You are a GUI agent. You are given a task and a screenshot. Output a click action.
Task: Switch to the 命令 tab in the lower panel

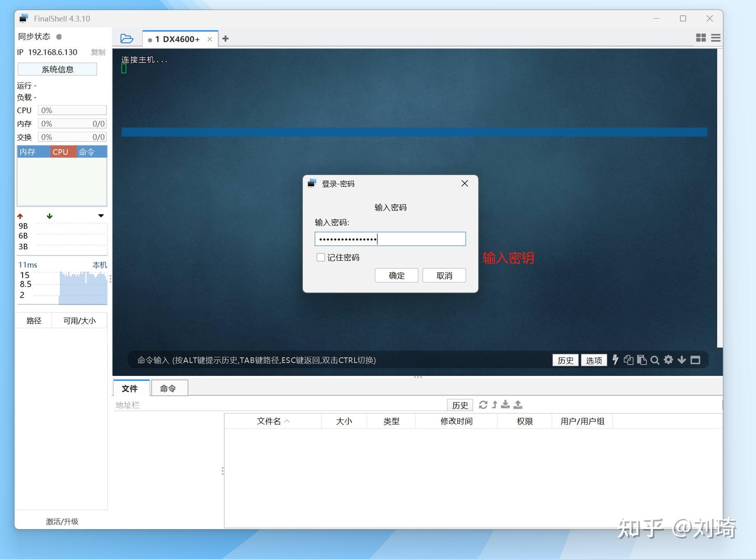tap(169, 388)
